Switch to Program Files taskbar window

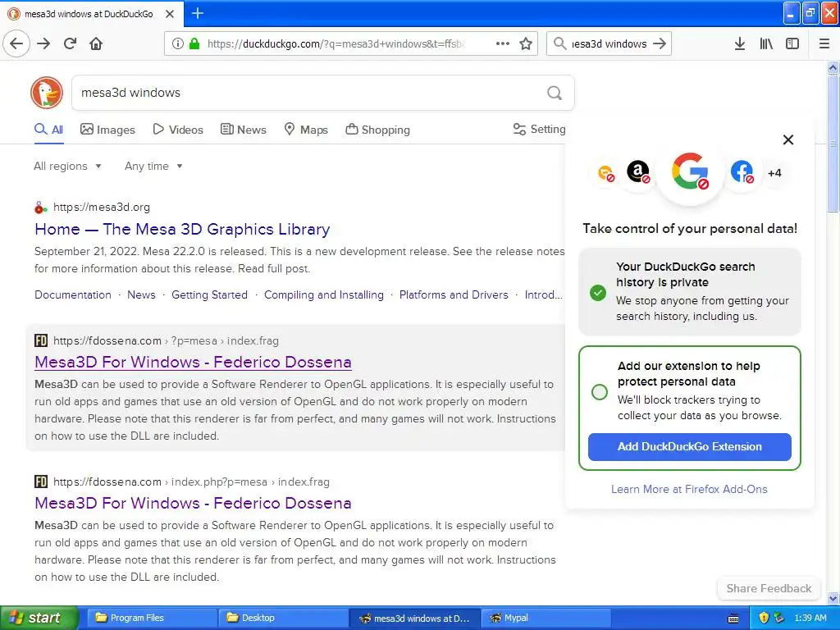(152, 618)
